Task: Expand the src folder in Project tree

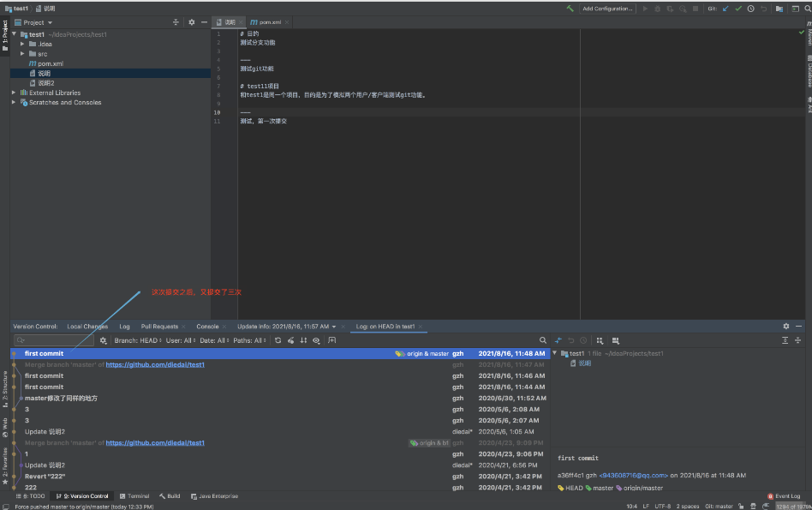Action: (x=22, y=53)
